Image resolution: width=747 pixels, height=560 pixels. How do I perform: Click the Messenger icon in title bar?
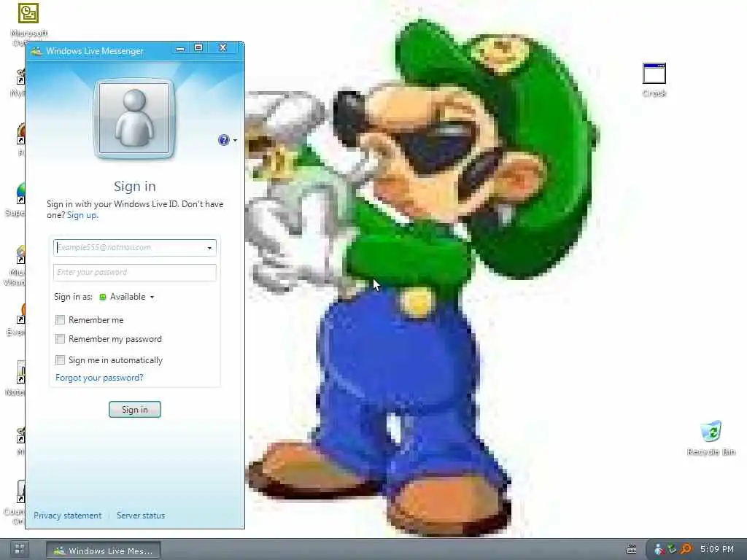tap(36, 51)
